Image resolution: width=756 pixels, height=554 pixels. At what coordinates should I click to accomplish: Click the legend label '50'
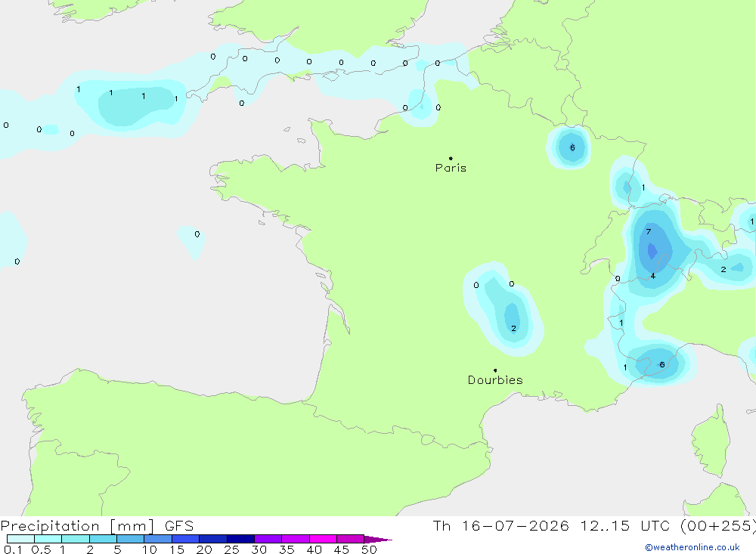tap(369, 549)
